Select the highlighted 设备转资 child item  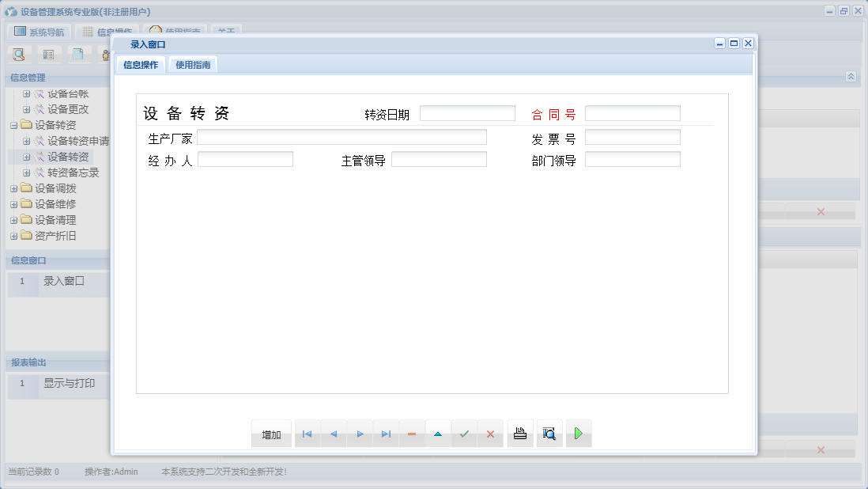point(68,157)
